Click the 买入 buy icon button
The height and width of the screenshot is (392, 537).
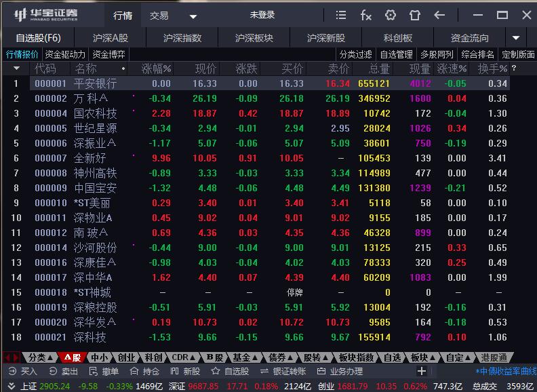coord(22,371)
